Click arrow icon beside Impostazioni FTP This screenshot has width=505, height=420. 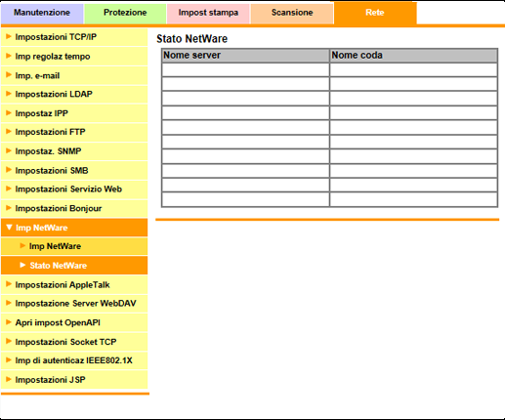pyautogui.click(x=9, y=131)
